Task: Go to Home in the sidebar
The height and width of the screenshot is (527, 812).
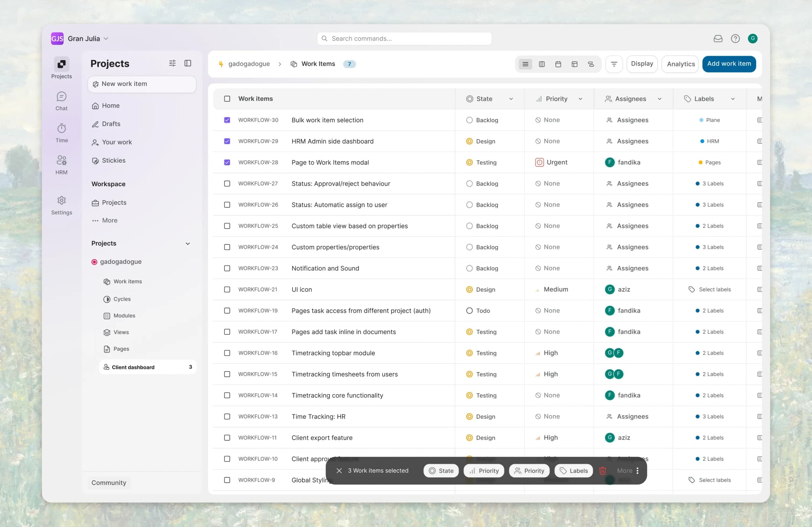Action: pyautogui.click(x=106, y=106)
